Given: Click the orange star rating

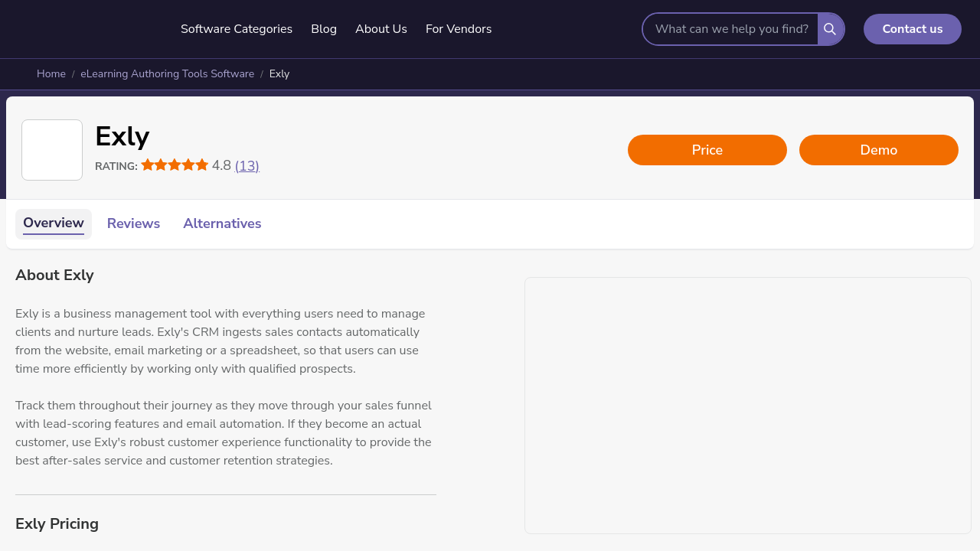Looking at the screenshot, I should pos(175,165).
